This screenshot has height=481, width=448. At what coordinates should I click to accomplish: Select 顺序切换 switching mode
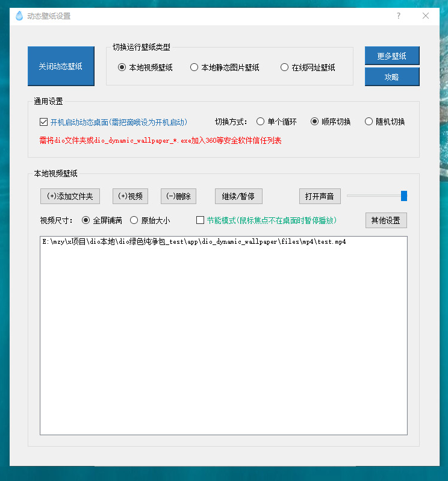(x=315, y=122)
